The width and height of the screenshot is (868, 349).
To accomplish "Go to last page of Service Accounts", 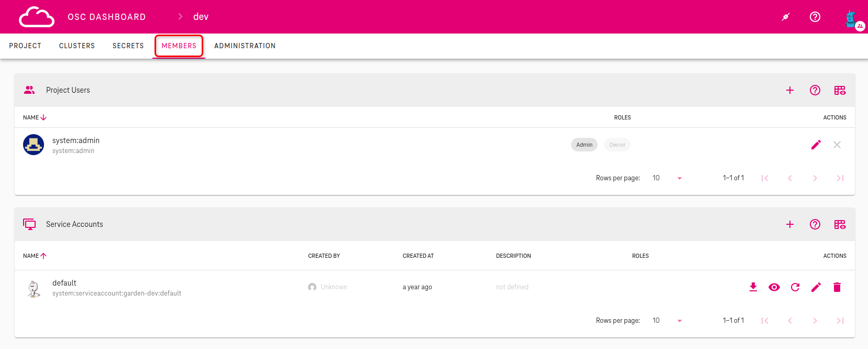I will click(x=840, y=321).
